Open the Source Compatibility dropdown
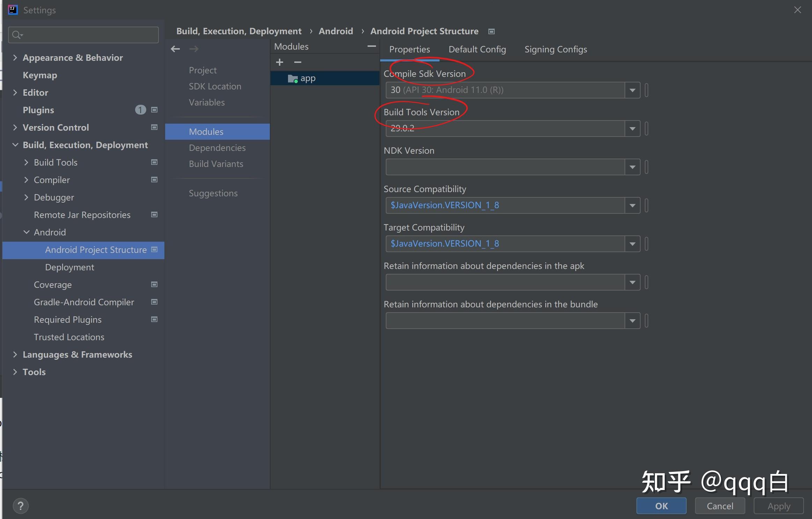 point(632,205)
